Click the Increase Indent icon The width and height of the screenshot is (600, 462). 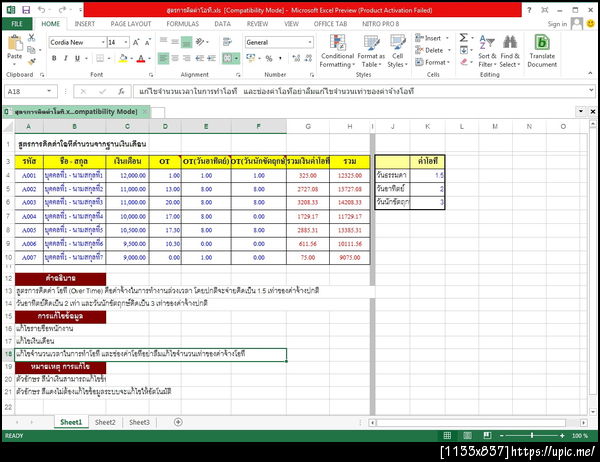[x=212, y=59]
